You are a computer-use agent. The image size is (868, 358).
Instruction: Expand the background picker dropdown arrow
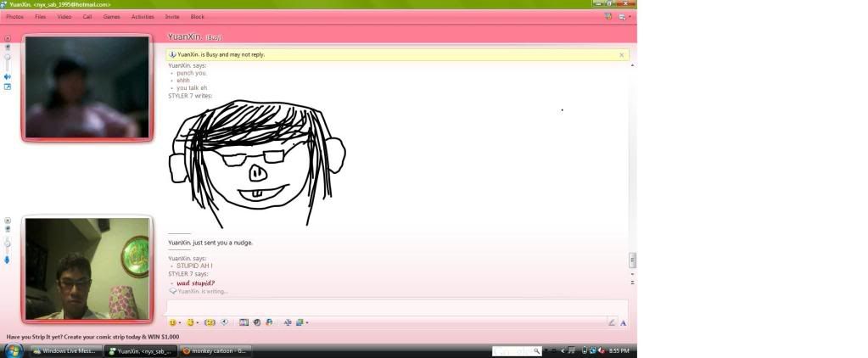306,322
